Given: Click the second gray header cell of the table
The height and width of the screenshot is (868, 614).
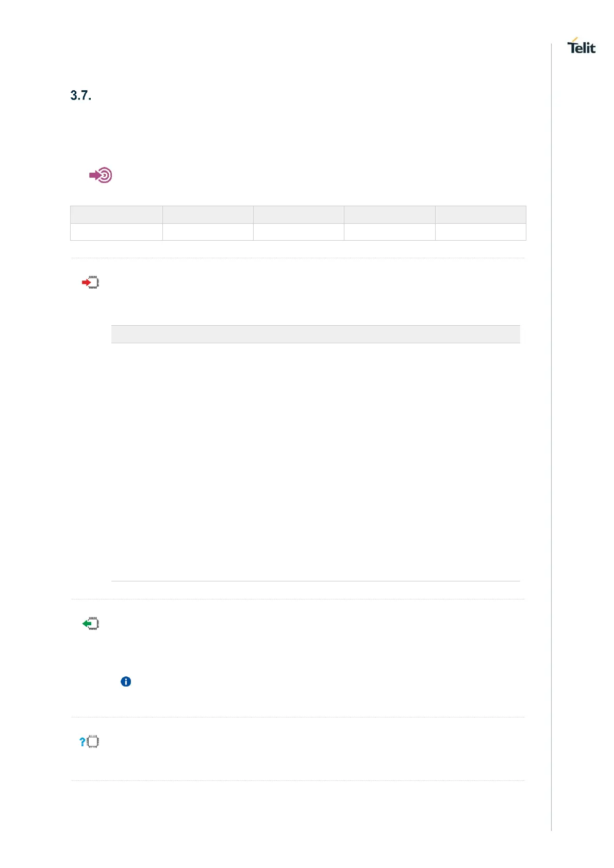Looking at the screenshot, I should pyautogui.click(x=208, y=214).
